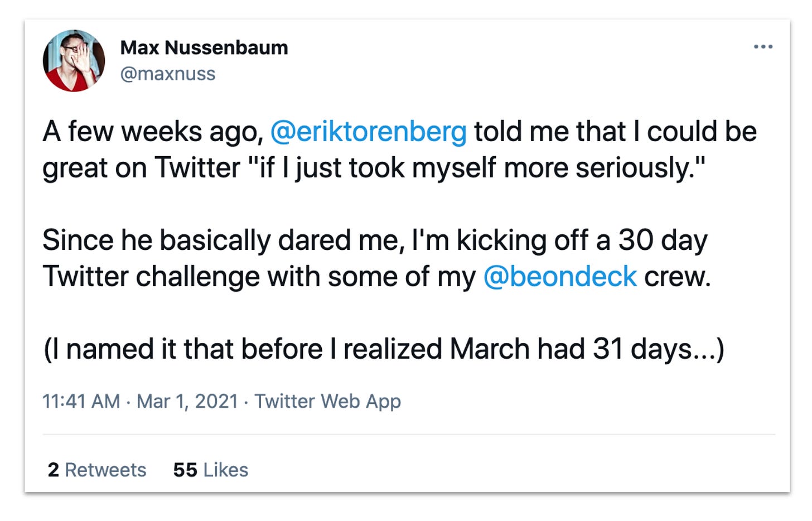
Task: Click Max Nussenbaum's profile avatar photo
Action: (x=74, y=61)
